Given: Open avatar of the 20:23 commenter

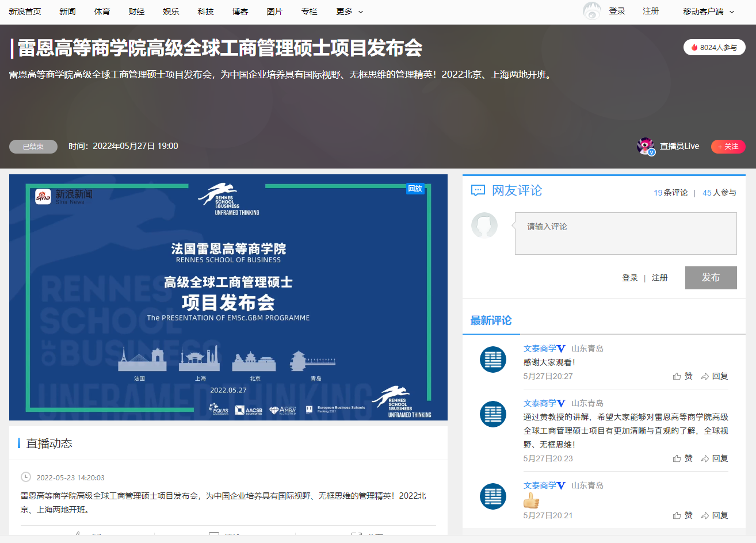Looking at the screenshot, I should [x=493, y=414].
